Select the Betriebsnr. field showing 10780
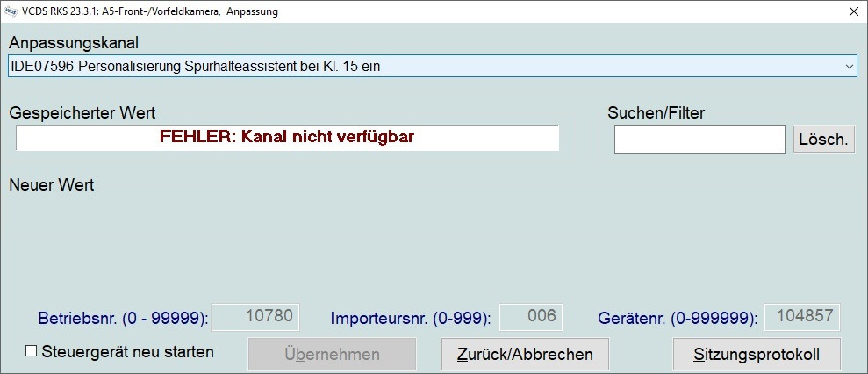The image size is (868, 374). [x=257, y=317]
